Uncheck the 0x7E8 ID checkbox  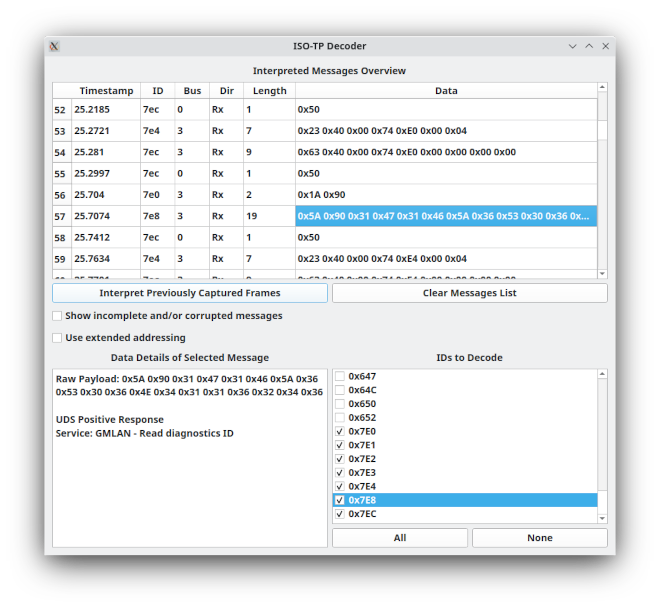tap(340, 500)
